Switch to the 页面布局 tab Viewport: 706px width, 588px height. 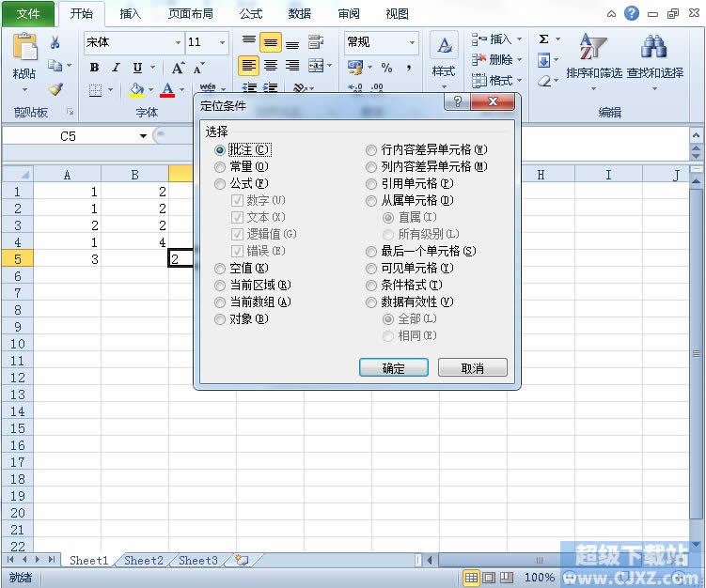(x=191, y=14)
